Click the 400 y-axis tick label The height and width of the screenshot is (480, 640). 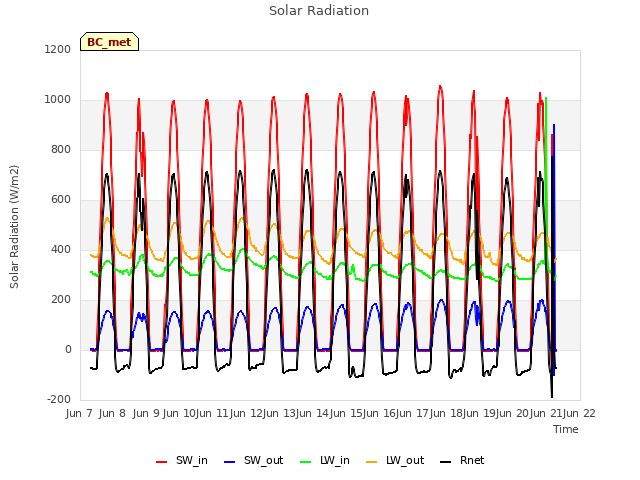(x=61, y=250)
